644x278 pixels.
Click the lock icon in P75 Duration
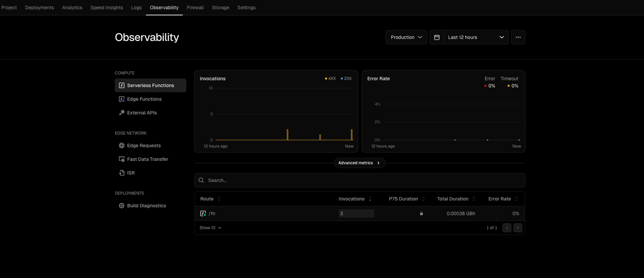421,213
